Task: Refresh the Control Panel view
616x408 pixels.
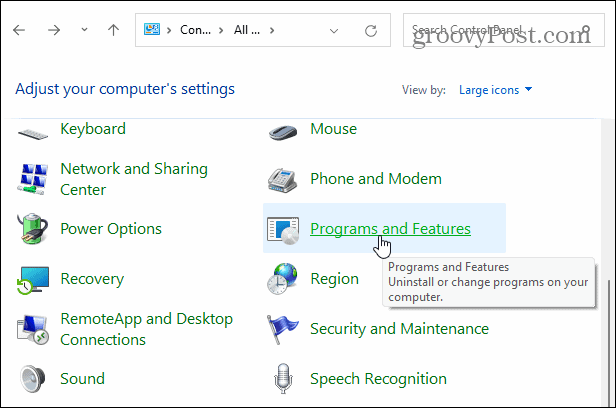Action: pos(371,30)
